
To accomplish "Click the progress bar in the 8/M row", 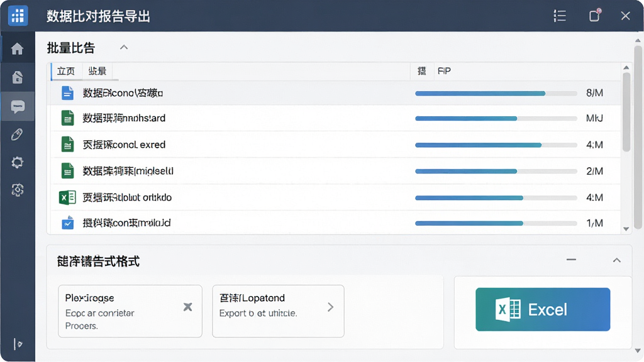I will (496, 94).
